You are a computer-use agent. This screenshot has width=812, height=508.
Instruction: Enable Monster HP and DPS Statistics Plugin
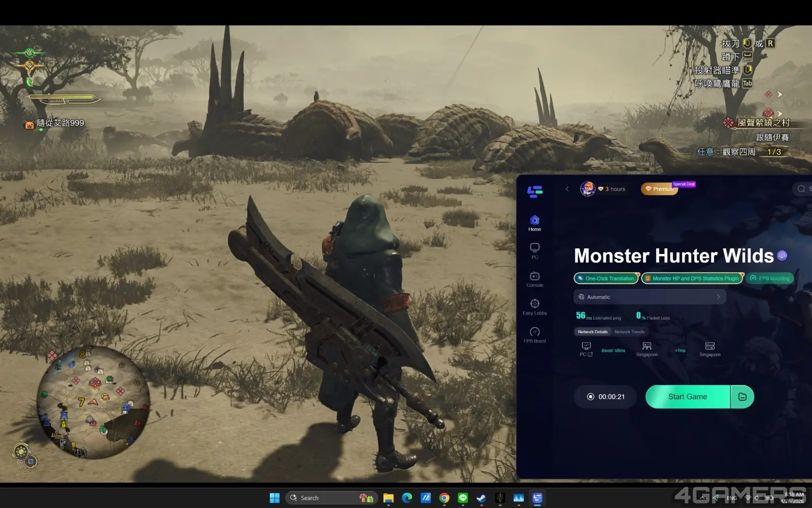coord(692,278)
